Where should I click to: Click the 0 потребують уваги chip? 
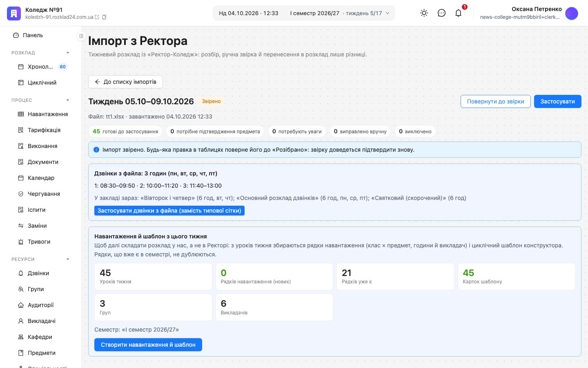[x=297, y=131]
